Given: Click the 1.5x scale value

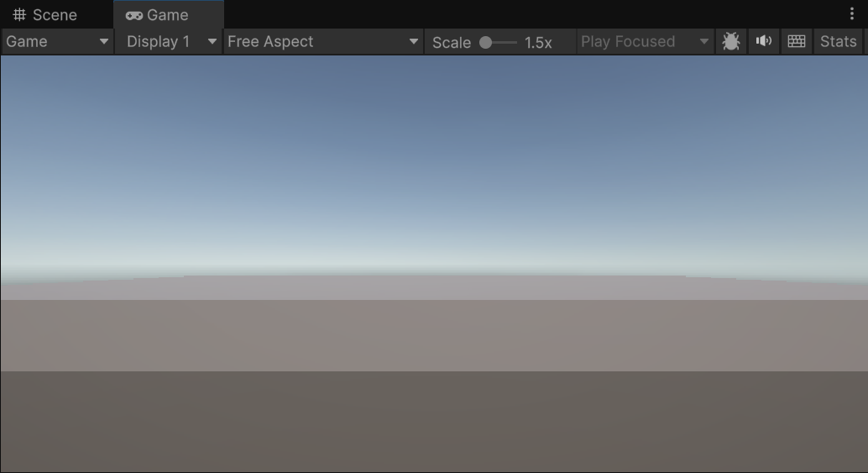Looking at the screenshot, I should 538,42.
